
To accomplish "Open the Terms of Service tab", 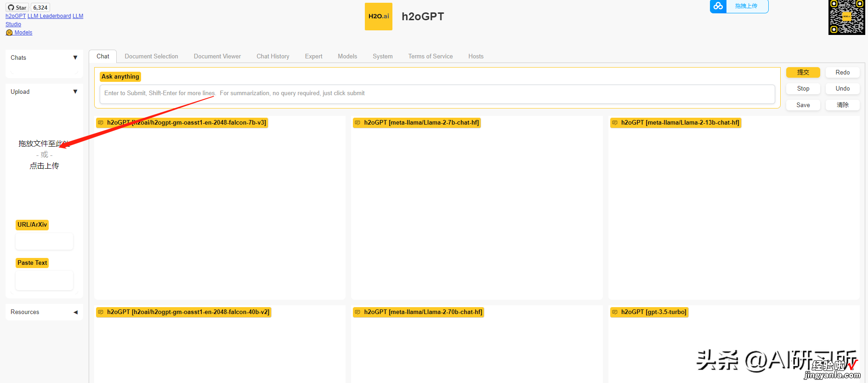I will (431, 56).
